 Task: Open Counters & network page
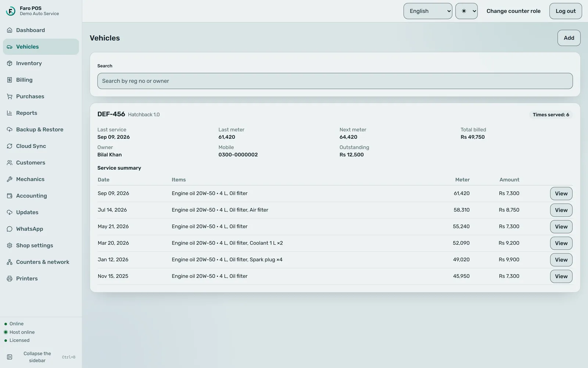(41, 262)
